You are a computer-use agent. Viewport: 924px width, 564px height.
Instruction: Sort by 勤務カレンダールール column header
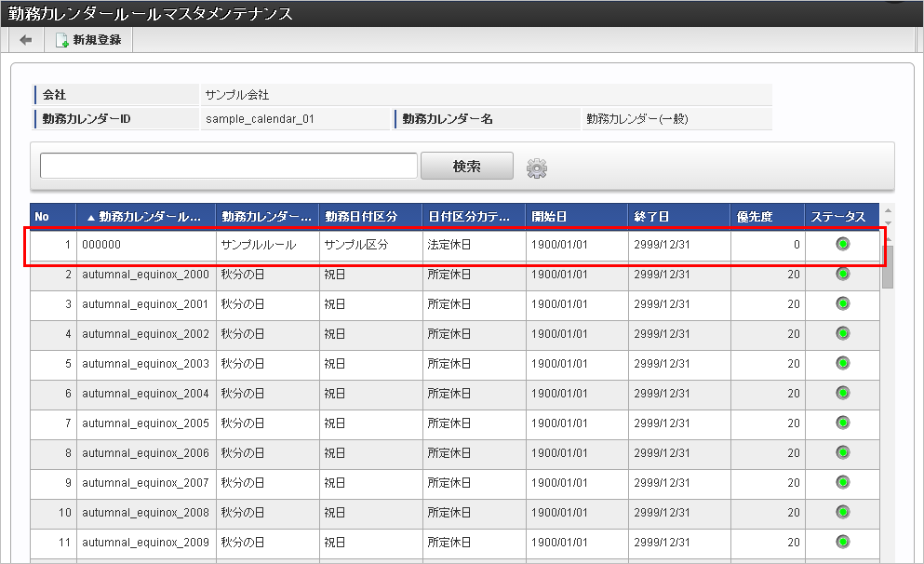(145, 217)
